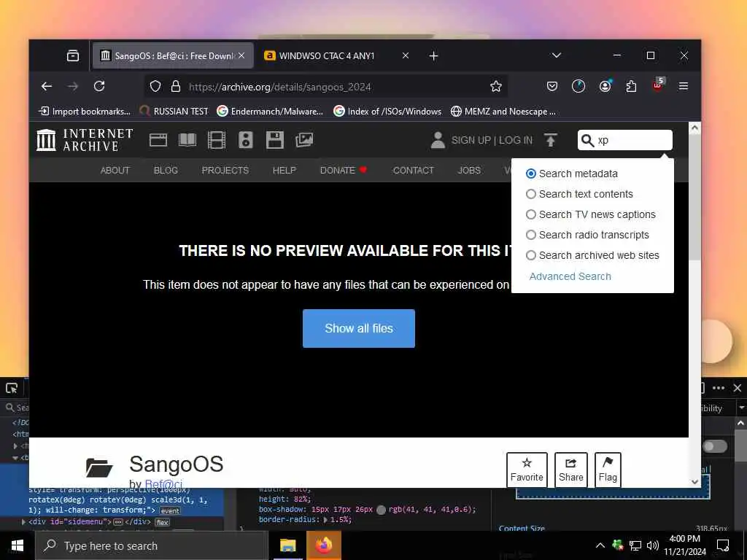Click the Upload arrow icon
This screenshot has height=560, width=747.
coord(551,140)
